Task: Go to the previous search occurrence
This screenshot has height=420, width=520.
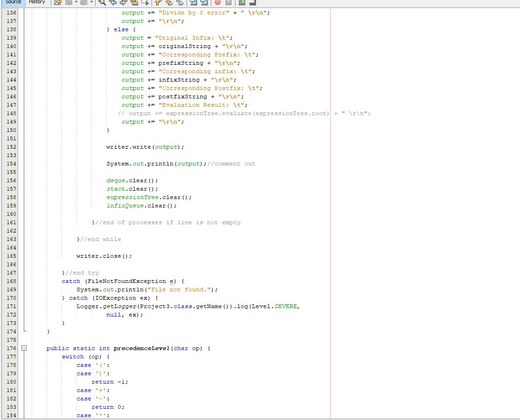Action: pos(113,2)
